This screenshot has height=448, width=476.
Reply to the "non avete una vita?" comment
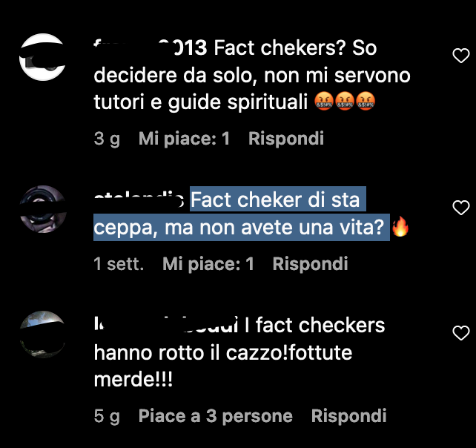(x=310, y=263)
